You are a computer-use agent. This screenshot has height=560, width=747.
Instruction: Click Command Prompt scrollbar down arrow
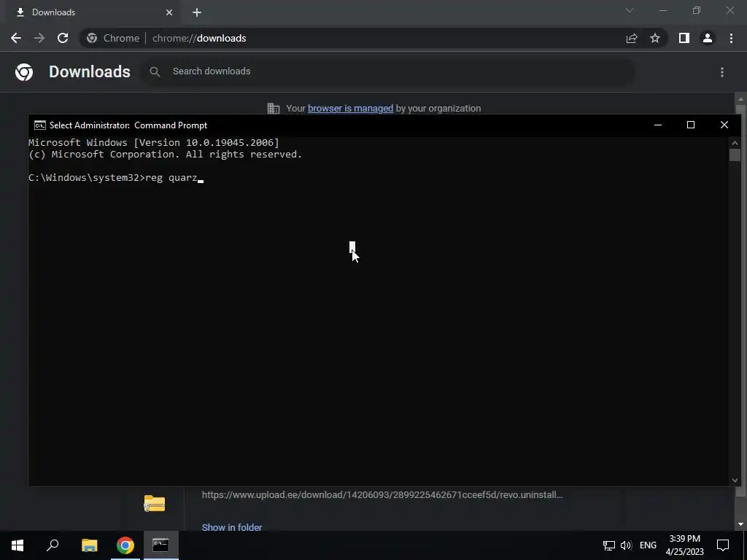point(735,481)
